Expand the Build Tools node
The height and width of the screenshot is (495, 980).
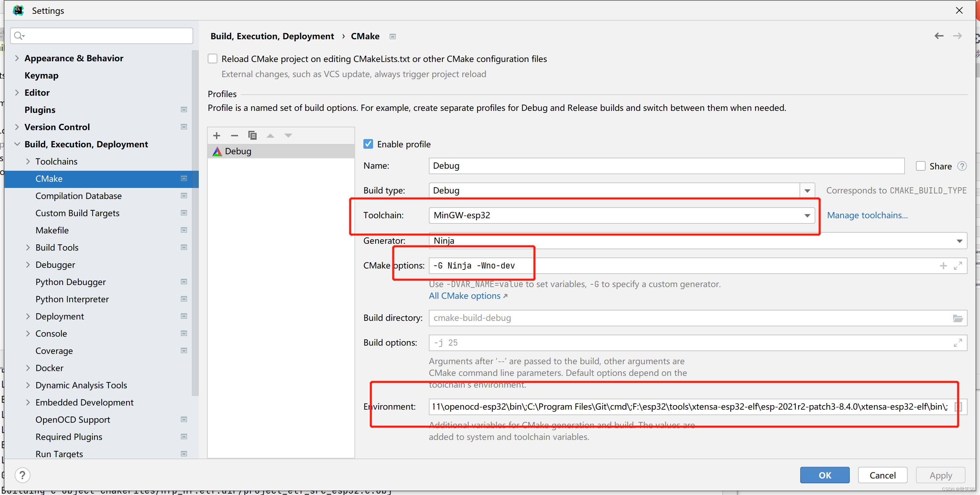pyautogui.click(x=28, y=247)
